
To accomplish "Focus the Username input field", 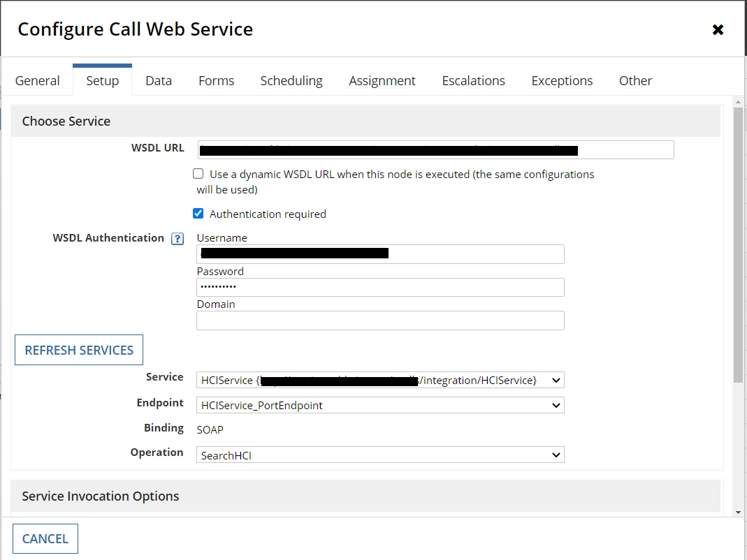I will 380,253.
